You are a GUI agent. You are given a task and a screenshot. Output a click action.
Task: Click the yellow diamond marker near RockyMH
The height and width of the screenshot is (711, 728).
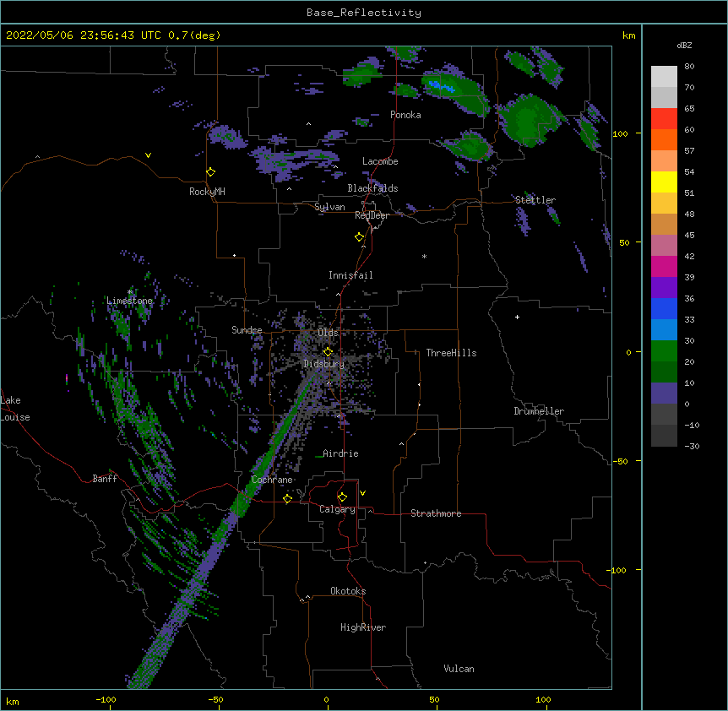tap(211, 172)
